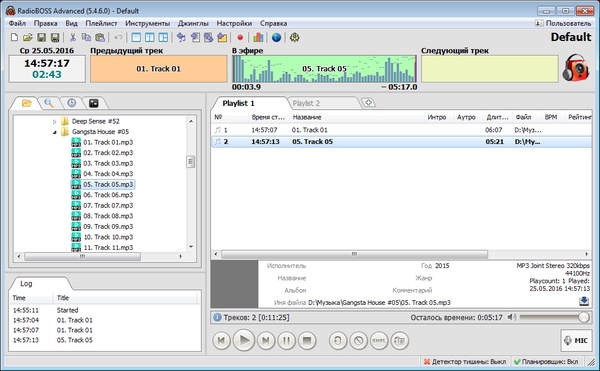Image resolution: width=600 pixels, height=371 pixels.
Task: Open a playlist with the folder icon
Action: pos(28,37)
